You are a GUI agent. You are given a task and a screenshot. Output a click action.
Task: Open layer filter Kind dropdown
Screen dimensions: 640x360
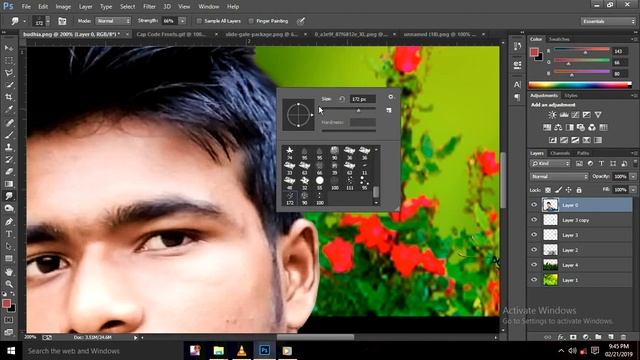pos(551,163)
